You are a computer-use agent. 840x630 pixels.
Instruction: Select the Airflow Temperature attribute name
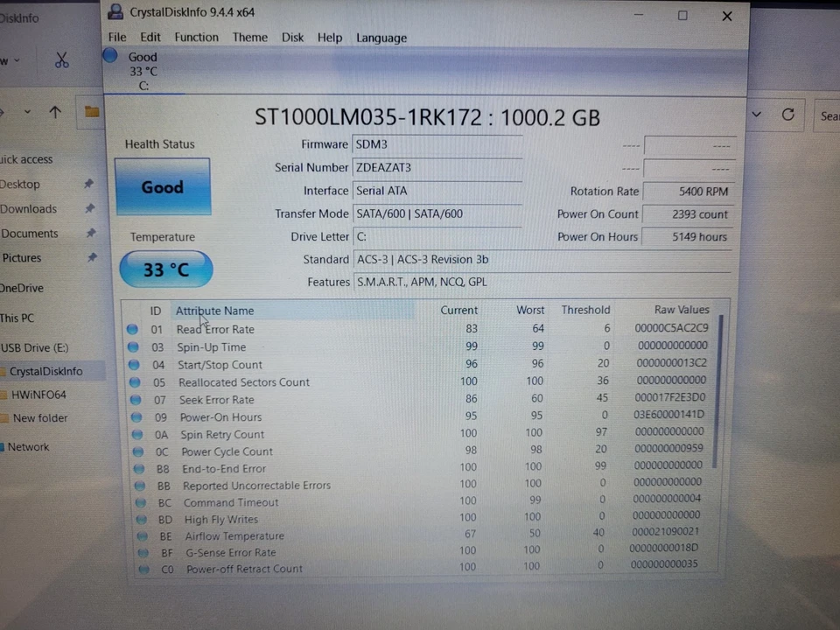pyautogui.click(x=234, y=535)
